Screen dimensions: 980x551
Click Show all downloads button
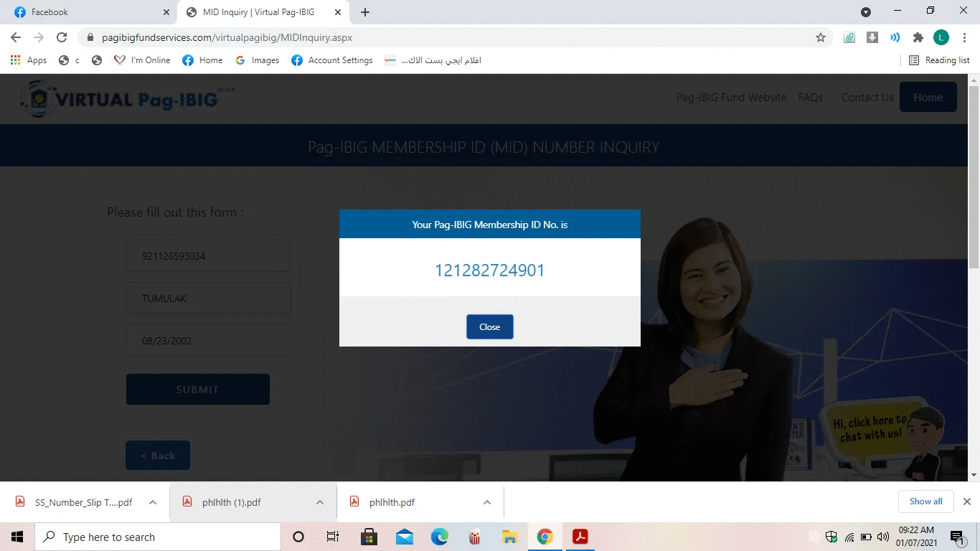925,501
